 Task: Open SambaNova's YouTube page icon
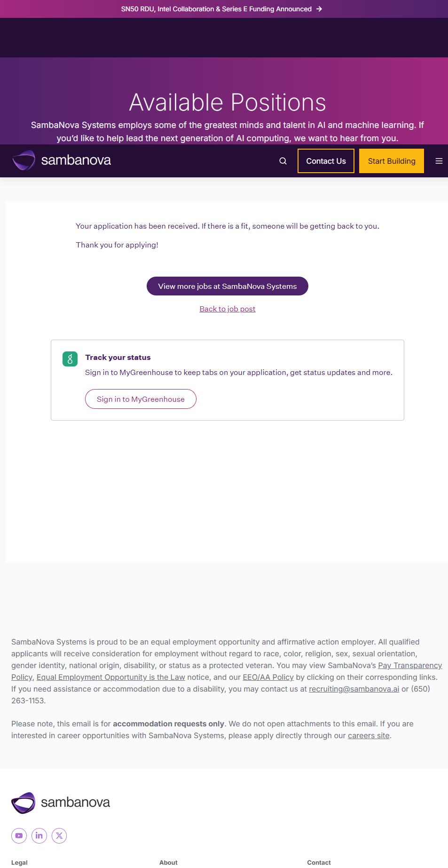19,836
